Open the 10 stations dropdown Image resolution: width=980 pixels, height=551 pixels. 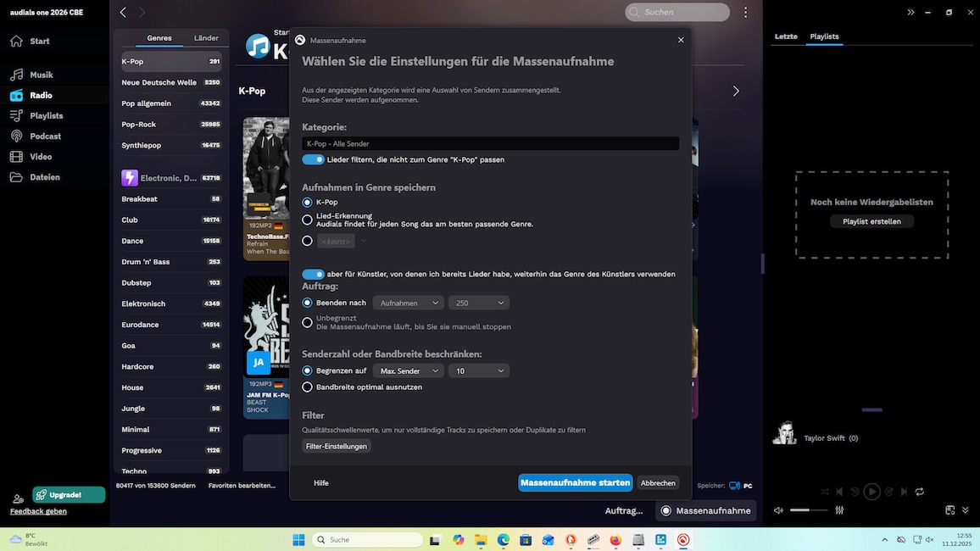tap(479, 371)
